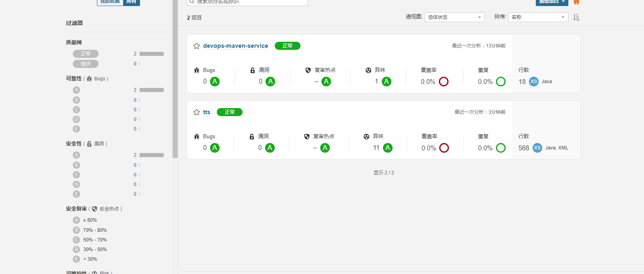Image resolution: width=644 pixels, height=274 pixels.
Task: Filter quality gate by 错误
Action: 86,64
